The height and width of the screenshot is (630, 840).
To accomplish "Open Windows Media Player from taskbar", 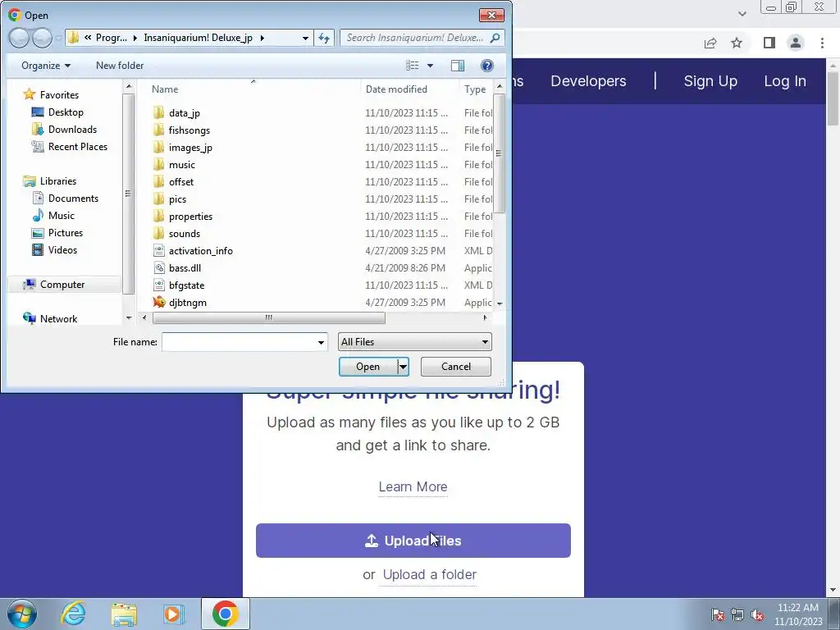I will click(x=174, y=614).
